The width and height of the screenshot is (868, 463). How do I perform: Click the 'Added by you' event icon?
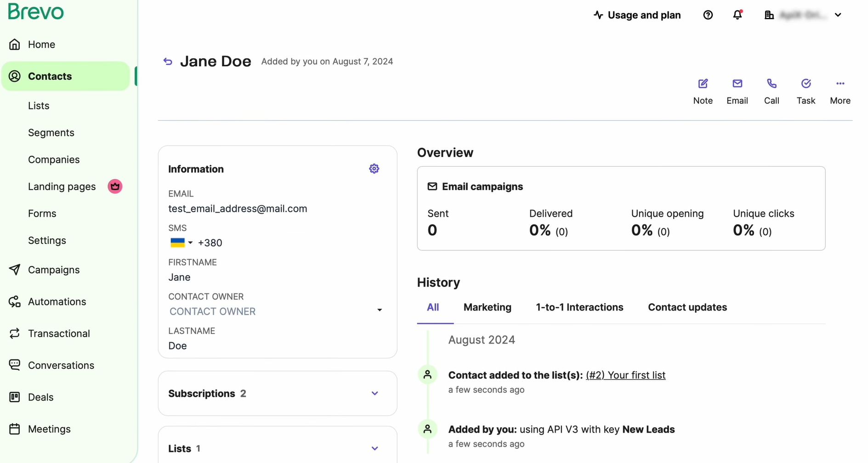pos(427,429)
